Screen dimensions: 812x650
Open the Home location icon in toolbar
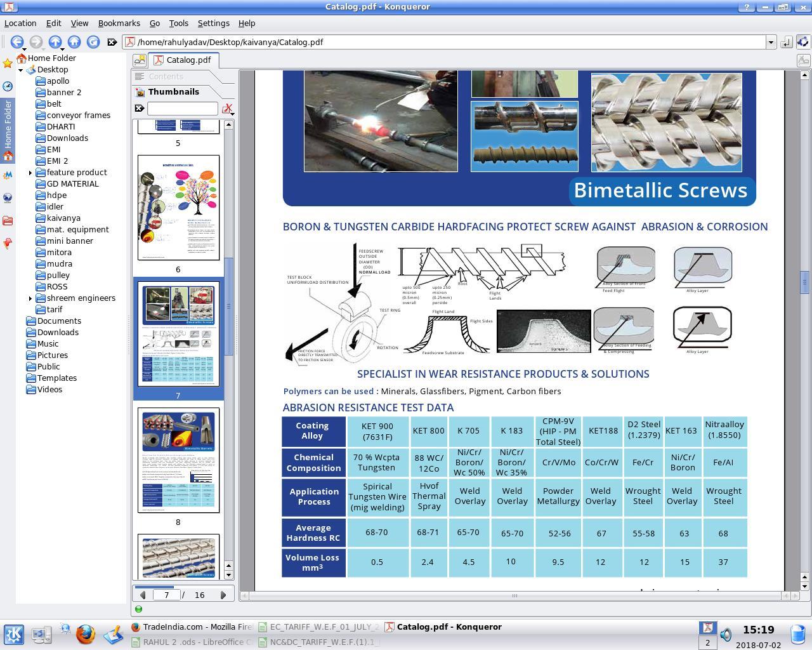pyautogui.click(x=74, y=42)
